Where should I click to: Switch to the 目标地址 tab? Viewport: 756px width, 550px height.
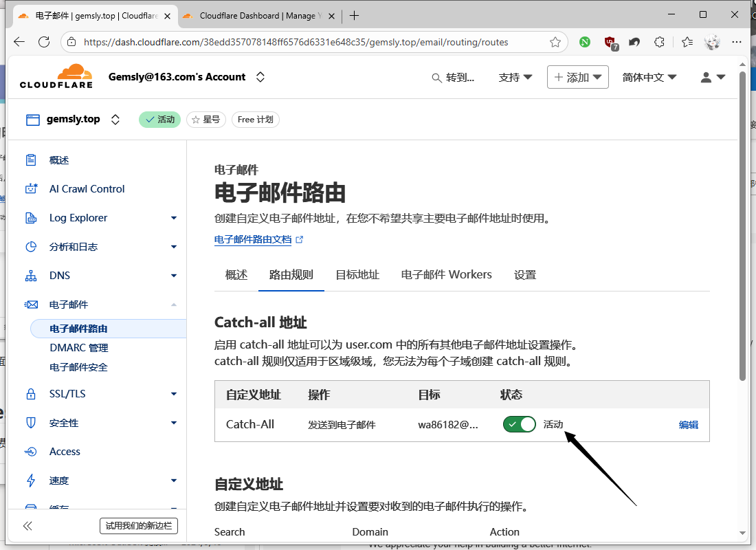click(x=357, y=275)
